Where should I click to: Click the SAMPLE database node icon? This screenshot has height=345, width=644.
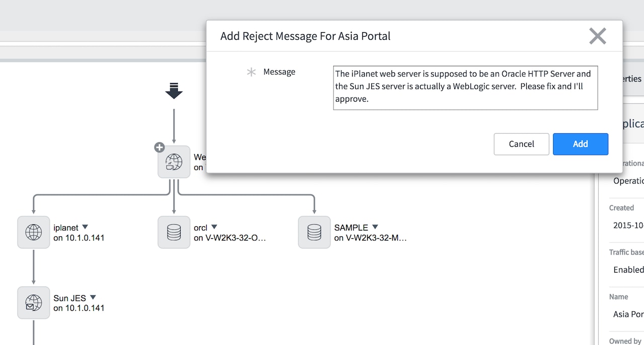point(314,232)
